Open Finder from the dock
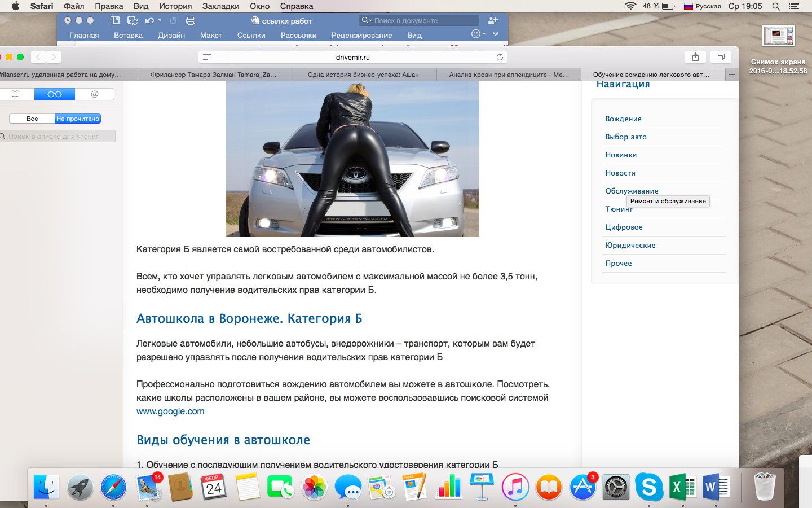 (x=46, y=487)
